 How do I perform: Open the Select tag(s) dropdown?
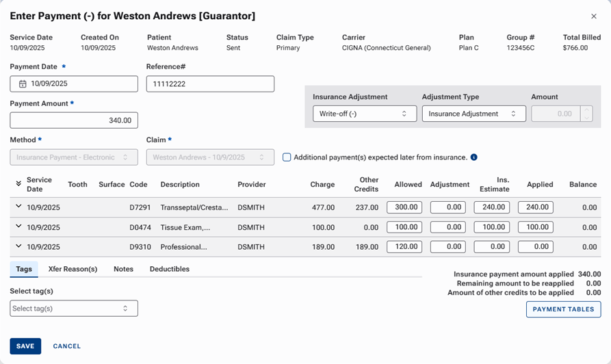coord(74,309)
